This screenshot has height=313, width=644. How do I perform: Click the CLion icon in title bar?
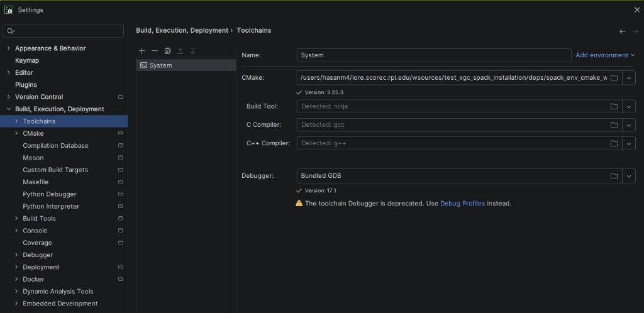pyautogui.click(x=8, y=10)
